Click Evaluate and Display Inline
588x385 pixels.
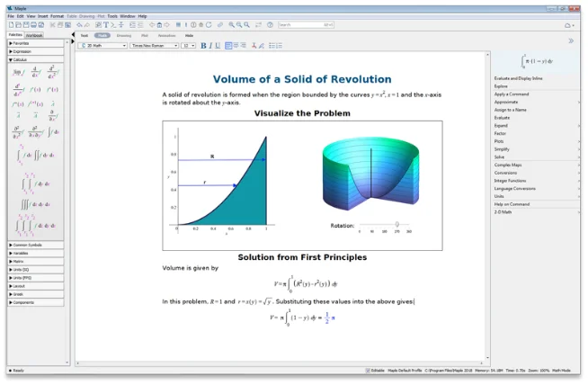521,78
